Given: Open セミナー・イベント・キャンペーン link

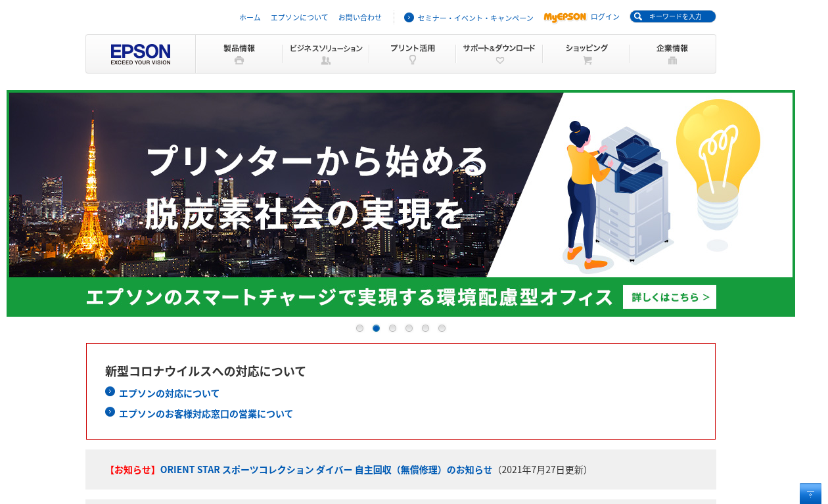Looking at the screenshot, I should pyautogui.click(x=476, y=18).
